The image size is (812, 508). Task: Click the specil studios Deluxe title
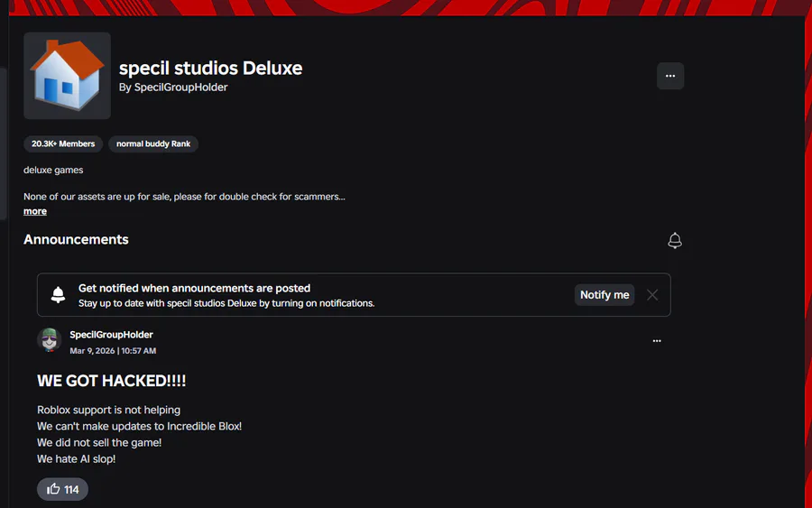click(211, 69)
